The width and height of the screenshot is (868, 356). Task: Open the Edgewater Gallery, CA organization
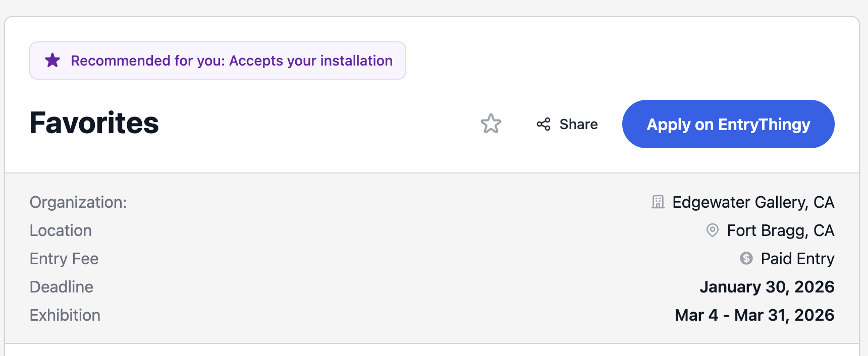[x=753, y=202]
